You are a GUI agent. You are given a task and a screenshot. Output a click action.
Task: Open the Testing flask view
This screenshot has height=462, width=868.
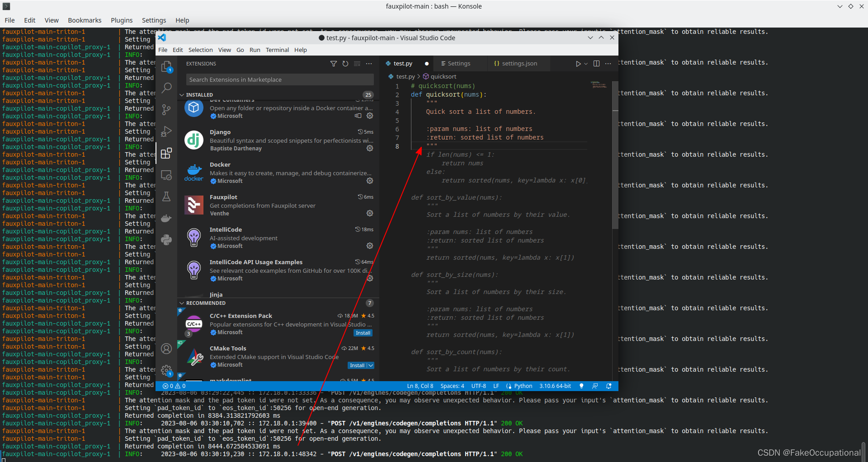(166, 196)
